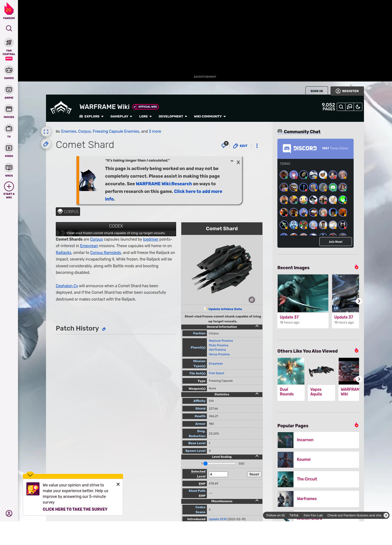This screenshot has height=545, width=392.
Task: Show the 3 more categories
Action: [x=155, y=131]
